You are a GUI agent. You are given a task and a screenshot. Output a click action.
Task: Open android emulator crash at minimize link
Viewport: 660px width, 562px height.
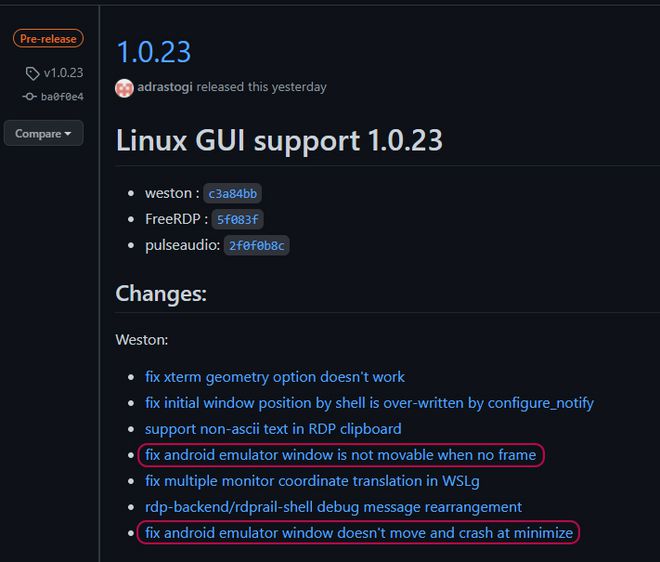(x=359, y=533)
